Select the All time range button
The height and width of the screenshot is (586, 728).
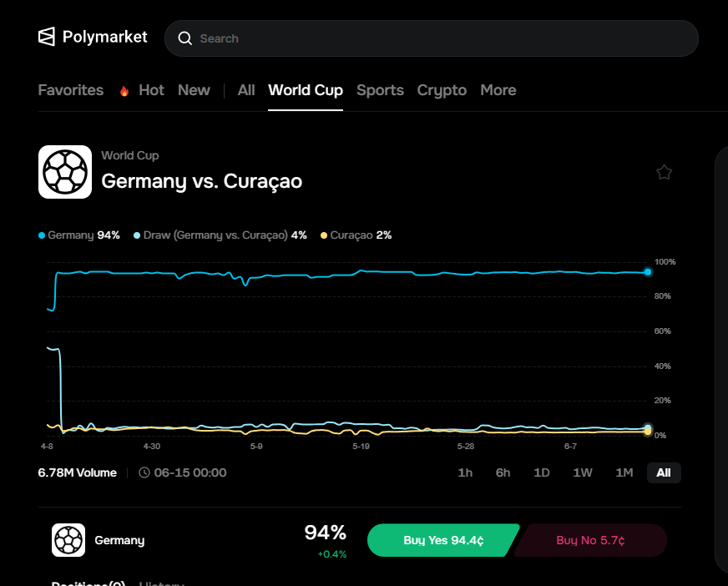pyautogui.click(x=664, y=472)
